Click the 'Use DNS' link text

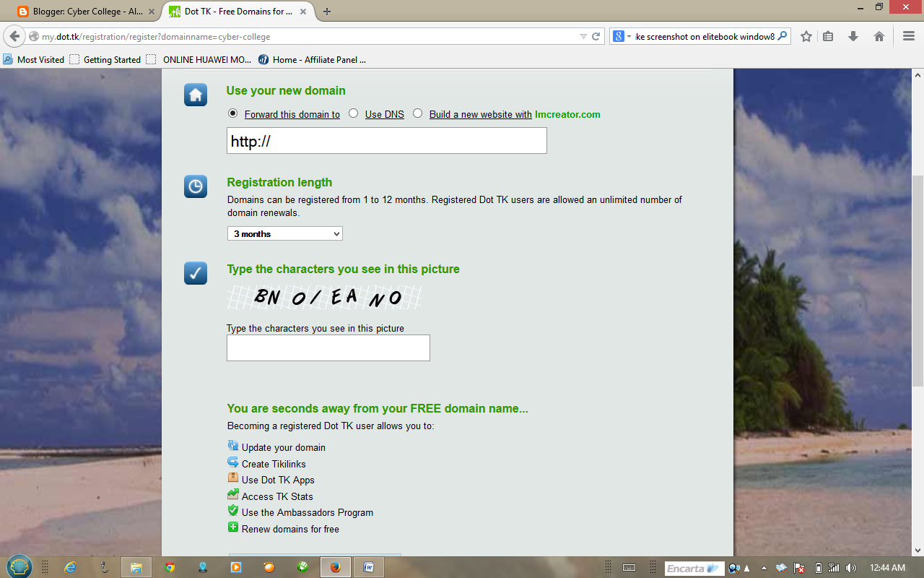coord(385,114)
